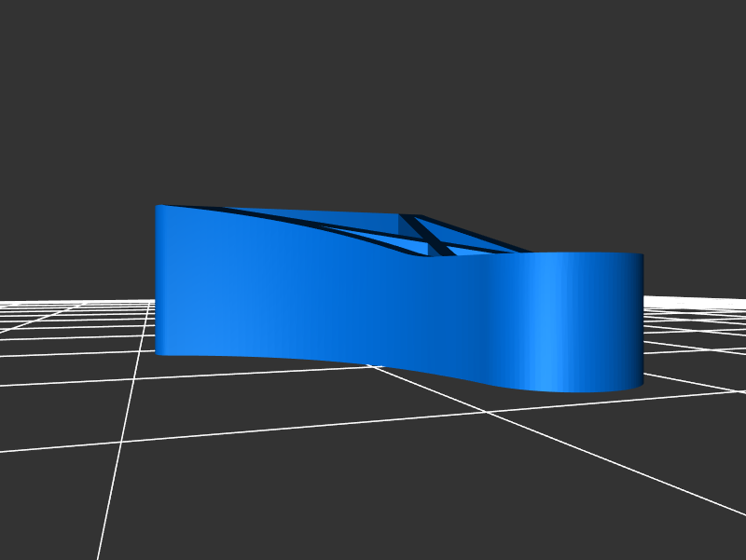Click the left vertical edge of the blue model

coord(157,280)
